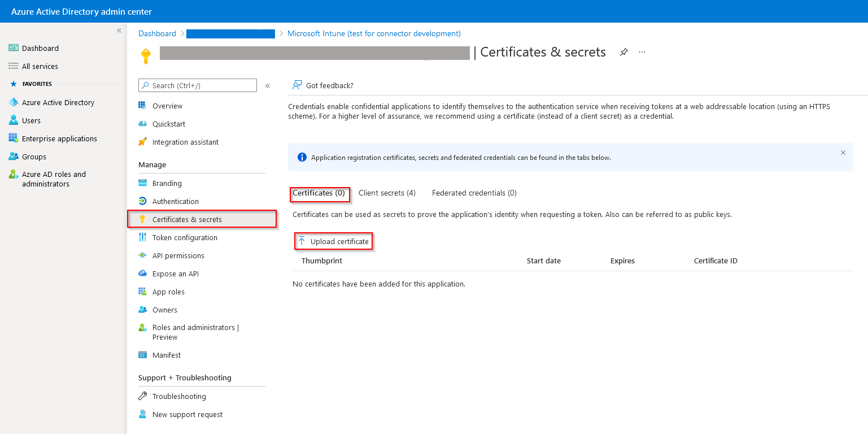Expand the Dashboard breadcrumb link

(157, 33)
